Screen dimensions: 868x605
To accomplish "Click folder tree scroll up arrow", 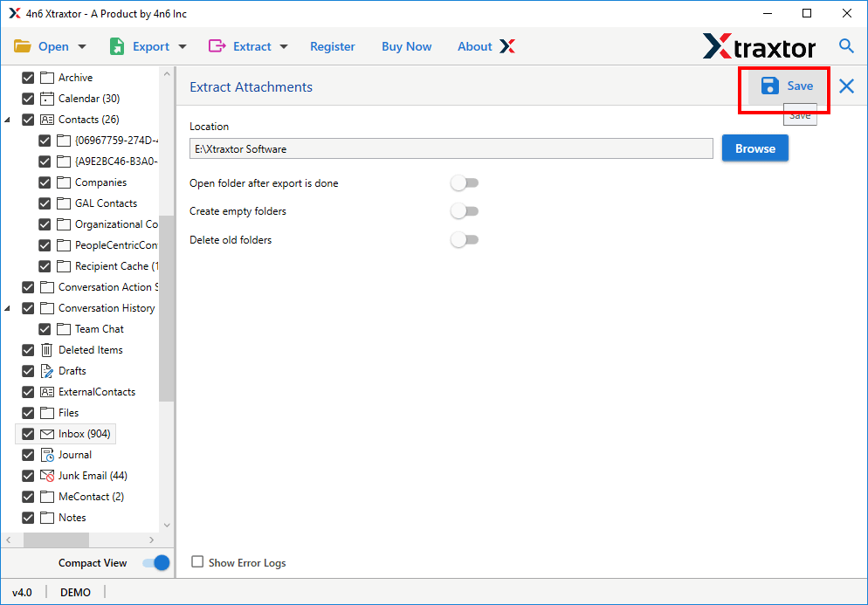I will (167, 73).
